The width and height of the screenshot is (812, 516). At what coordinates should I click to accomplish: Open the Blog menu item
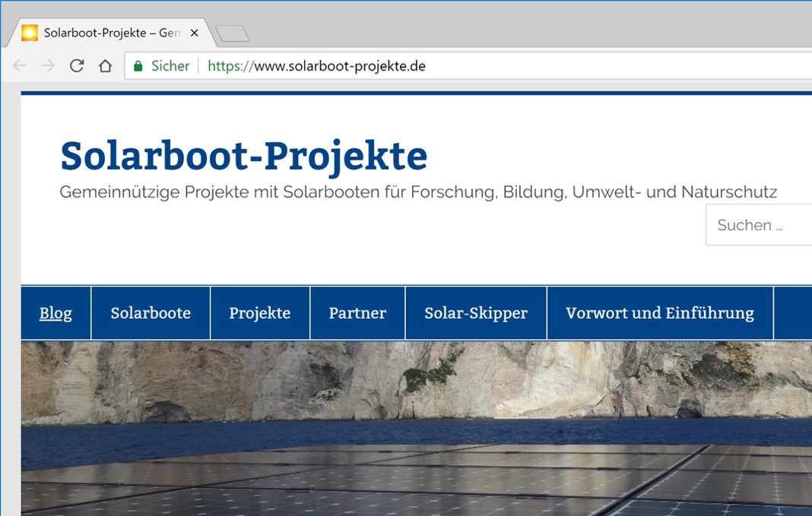pyautogui.click(x=56, y=313)
